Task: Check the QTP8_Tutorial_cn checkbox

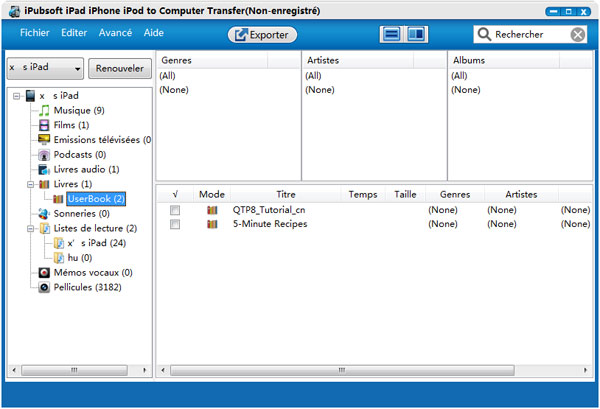Action: [175, 210]
